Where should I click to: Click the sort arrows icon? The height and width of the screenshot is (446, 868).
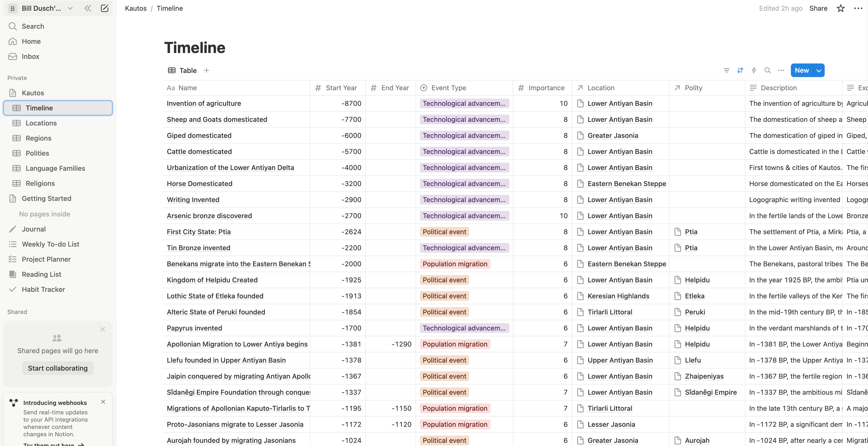pyautogui.click(x=740, y=71)
